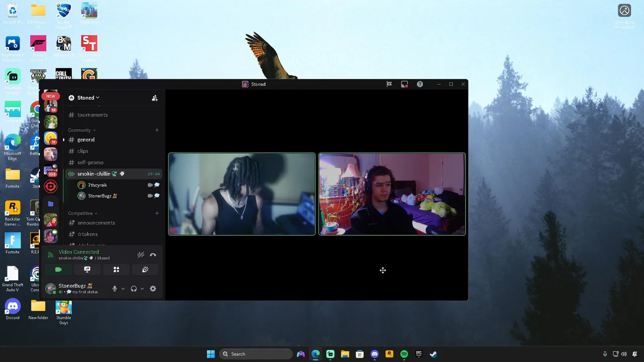Open the server with 11 badge
644x362 pixels.
point(50,138)
